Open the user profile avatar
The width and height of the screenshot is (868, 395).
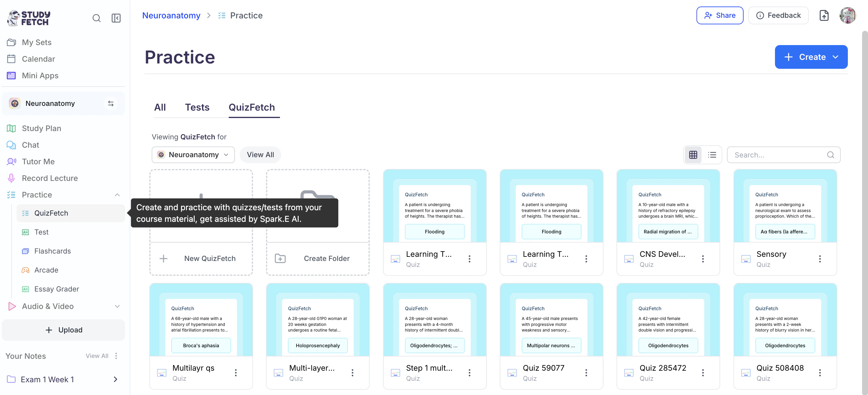[848, 15]
